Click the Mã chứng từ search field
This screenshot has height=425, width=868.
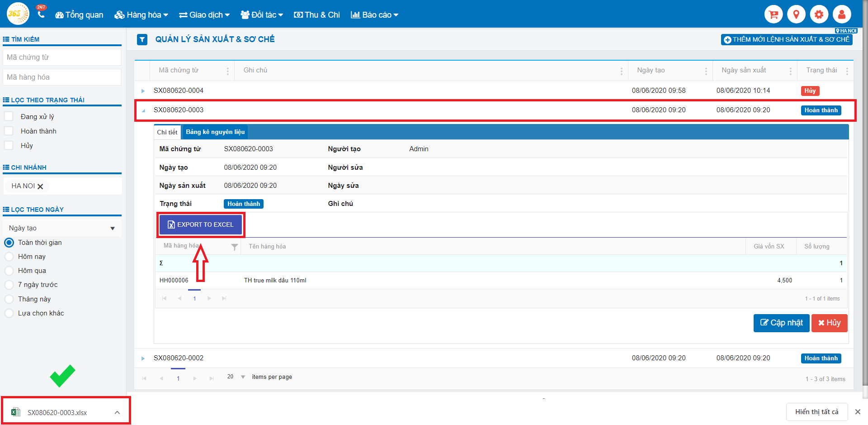(x=62, y=57)
